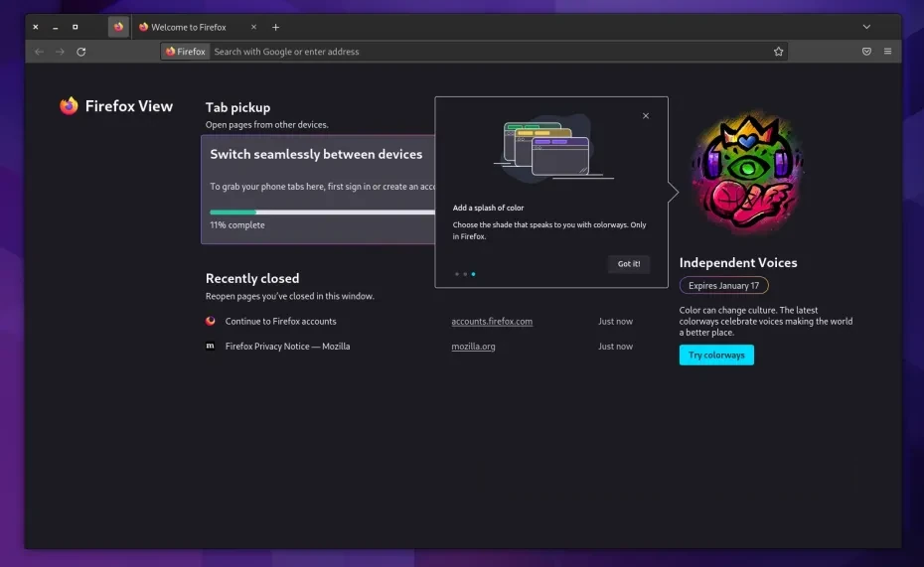The width and height of the screenshot is (924, 567).
Task: Click the Independent Voices heading
Action: [738, 262]
